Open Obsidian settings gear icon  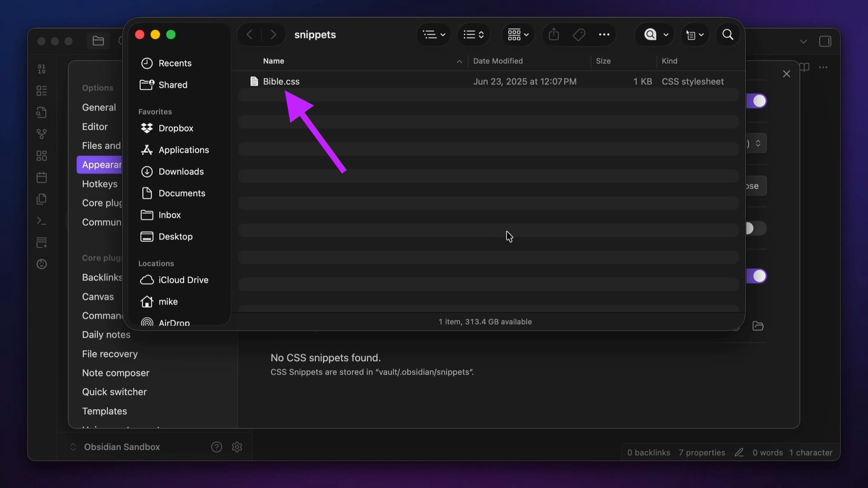point(237,447)
